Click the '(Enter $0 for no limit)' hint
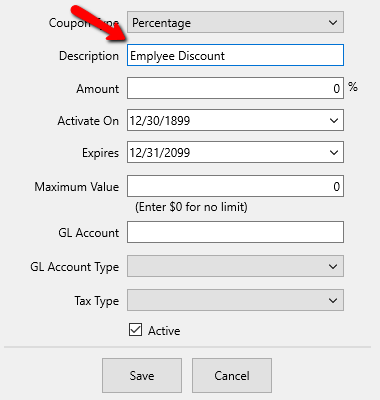 coord(191,207)
